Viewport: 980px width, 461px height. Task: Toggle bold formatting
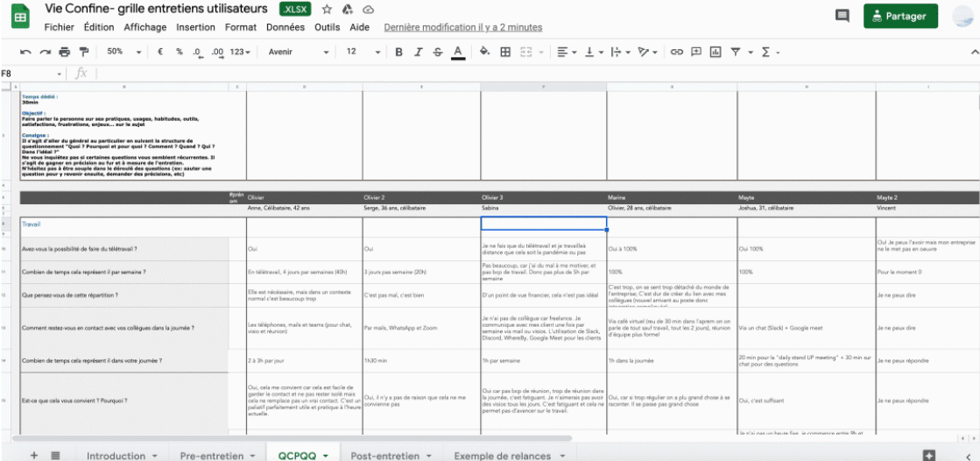[x=398, y=52]
